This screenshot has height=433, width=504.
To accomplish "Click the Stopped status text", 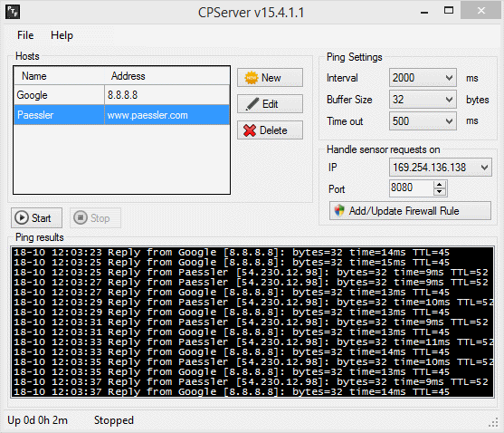I will coord(114,420).
